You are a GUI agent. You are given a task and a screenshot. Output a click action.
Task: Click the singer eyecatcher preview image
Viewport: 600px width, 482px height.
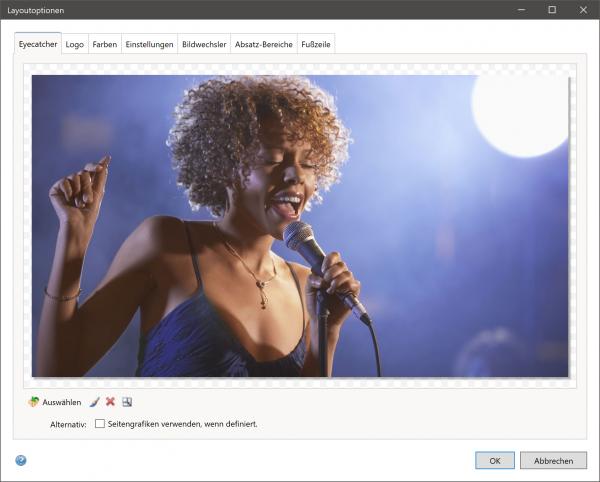[x=300, y=225]
